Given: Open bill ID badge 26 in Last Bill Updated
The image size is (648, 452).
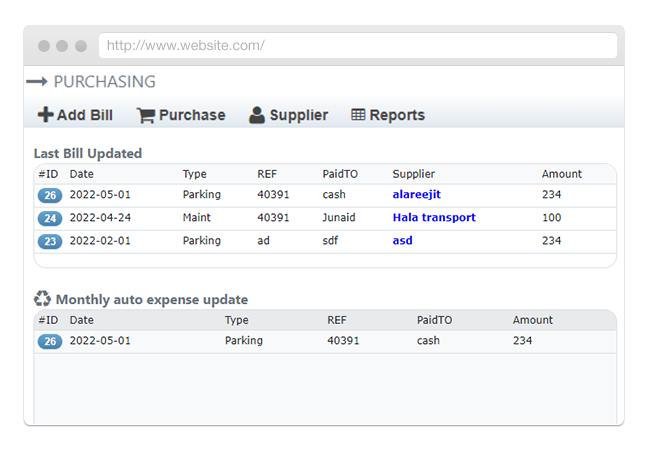Looking at the screenshot, I should [50, 195].
